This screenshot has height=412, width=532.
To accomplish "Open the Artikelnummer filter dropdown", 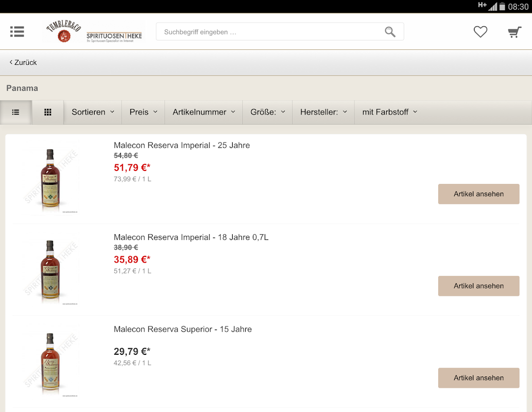I will point(203,112).
